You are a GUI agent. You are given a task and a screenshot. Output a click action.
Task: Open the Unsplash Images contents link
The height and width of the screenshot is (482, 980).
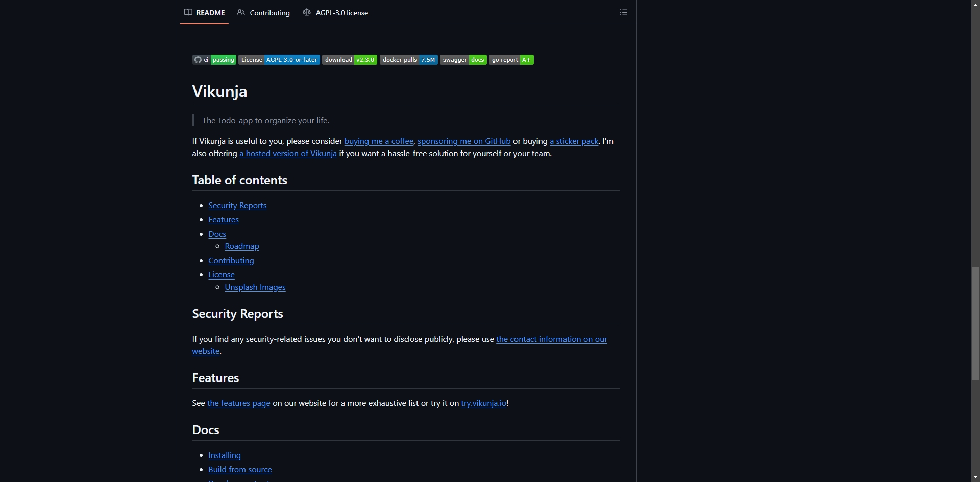(x=255, y=287)
